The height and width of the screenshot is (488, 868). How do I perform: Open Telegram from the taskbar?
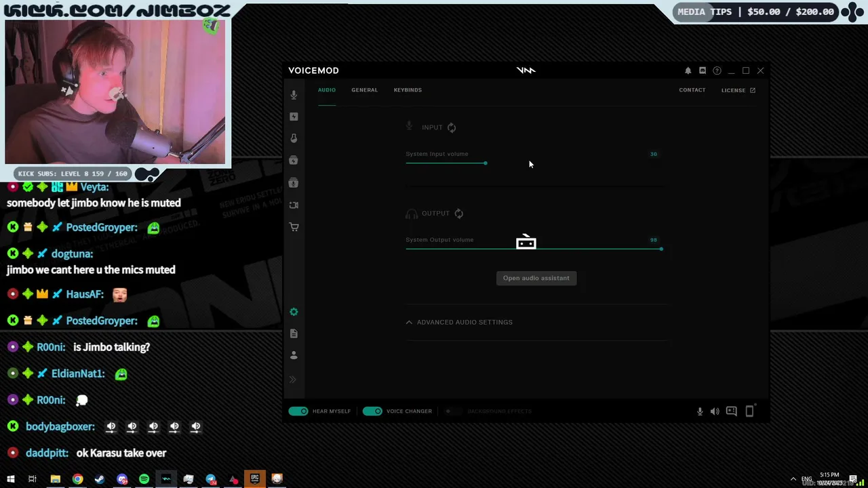[x=210, y=479]
